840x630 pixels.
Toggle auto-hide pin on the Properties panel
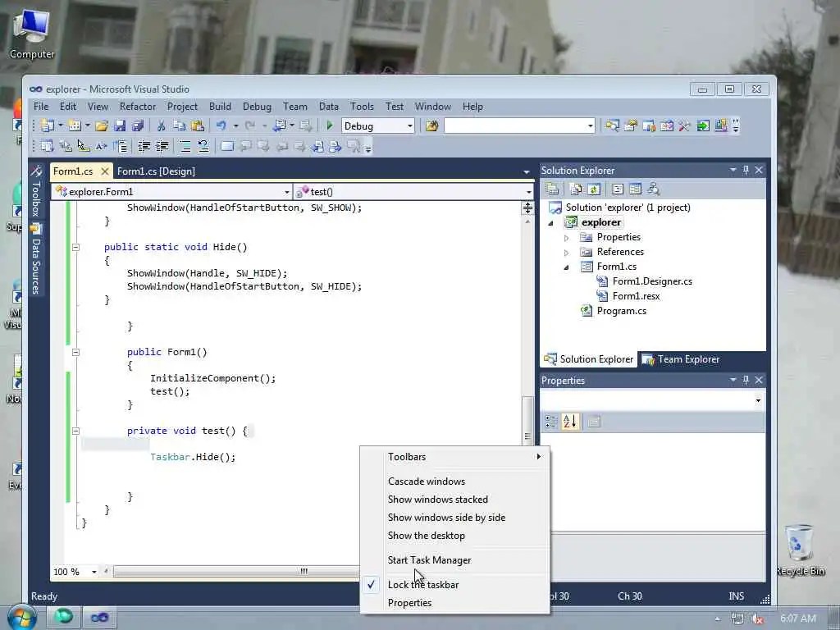(746, 380)
